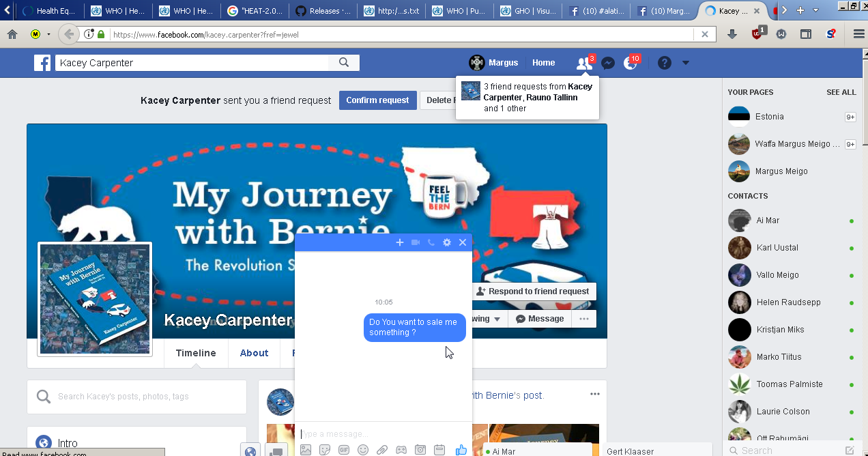The width and height of the screenshot is (868, 456).
Task: Choose an emoji in chat
Action: pos(363,450)
